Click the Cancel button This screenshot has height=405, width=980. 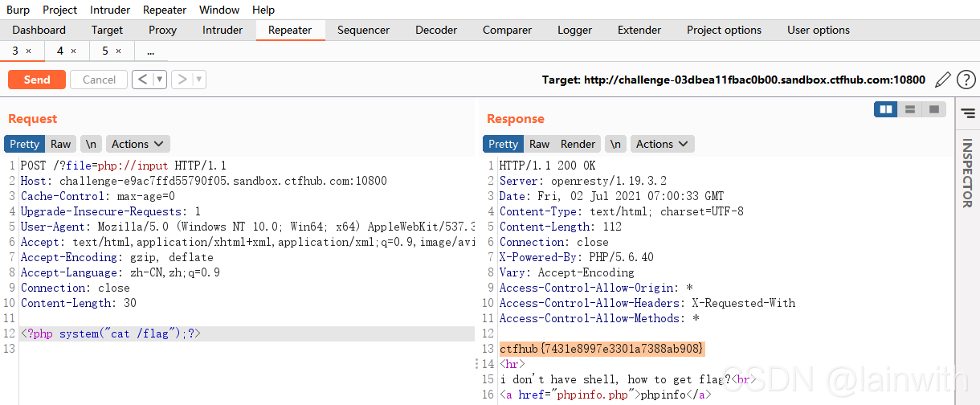99,80
